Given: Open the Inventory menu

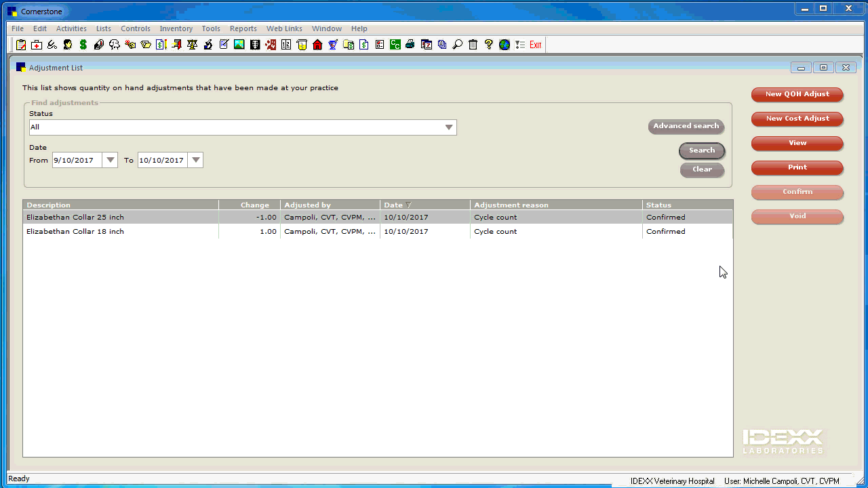Looking at the screenshot, I should 176,28.
